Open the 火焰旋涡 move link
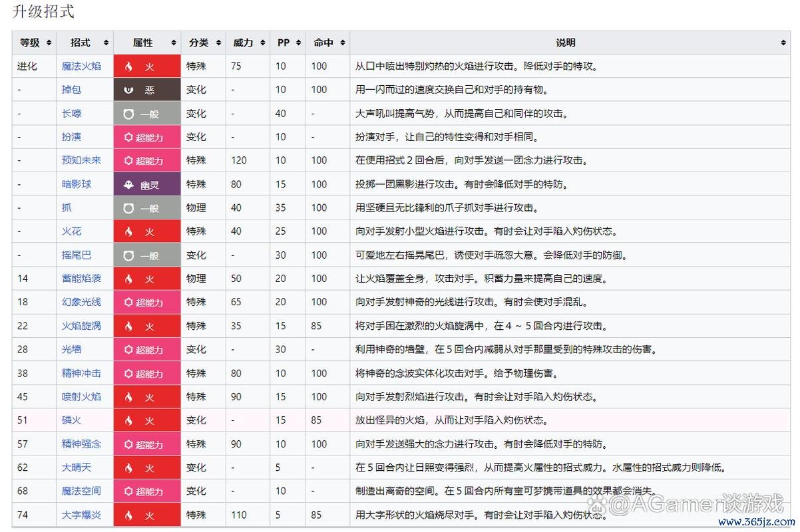The image size is (800, 532). tap(81, 326)
